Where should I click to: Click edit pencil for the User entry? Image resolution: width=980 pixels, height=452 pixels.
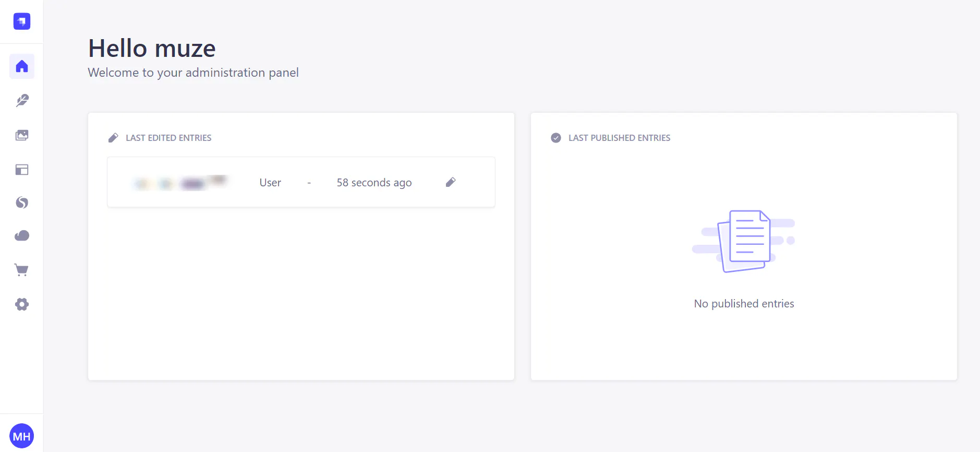(x=451, y=182)
